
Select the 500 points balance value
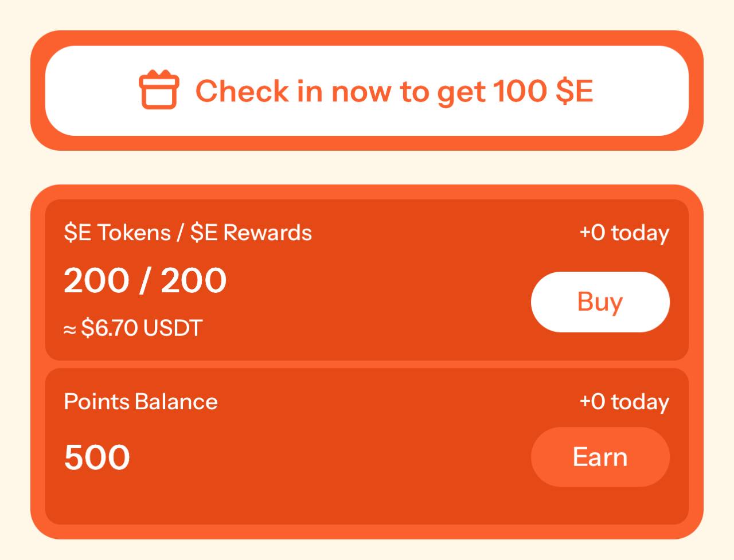tap(97, 457)
